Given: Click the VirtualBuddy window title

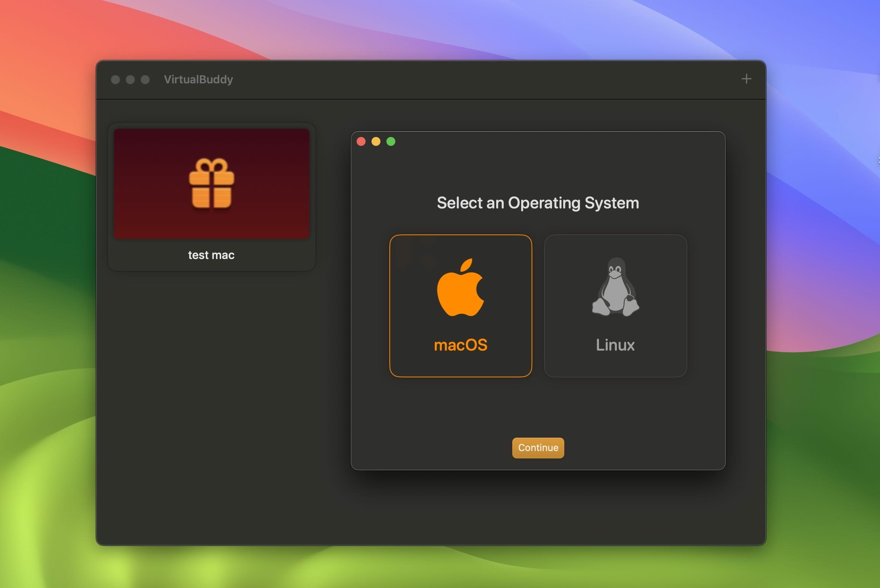Looking at the screenshot, I should coord(198,80).
